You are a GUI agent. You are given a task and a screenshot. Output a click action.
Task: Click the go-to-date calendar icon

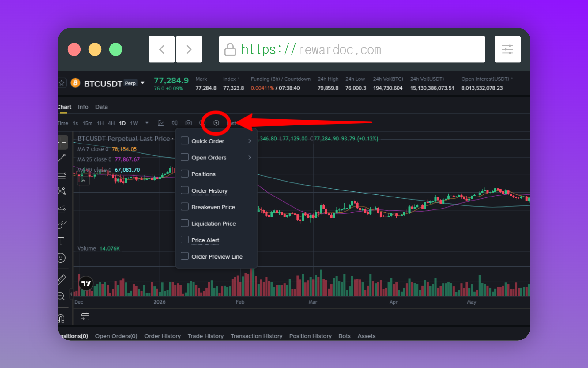[85, 316]
